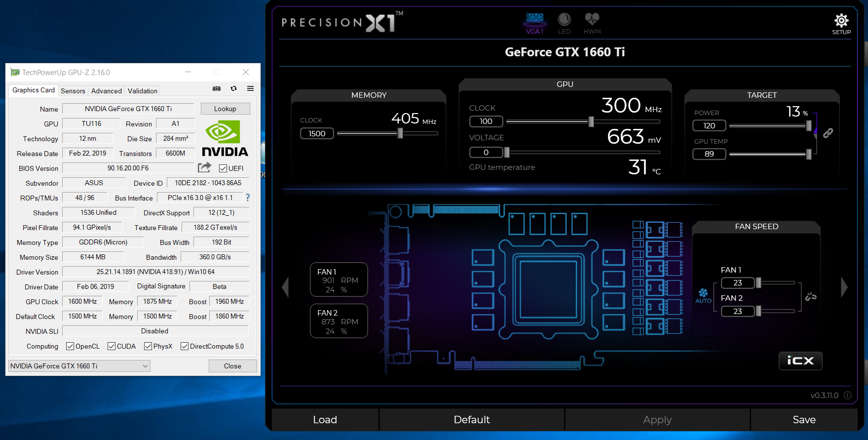Click the FAN 2 RPM readout box
The image size is (868, 440).
339,321
